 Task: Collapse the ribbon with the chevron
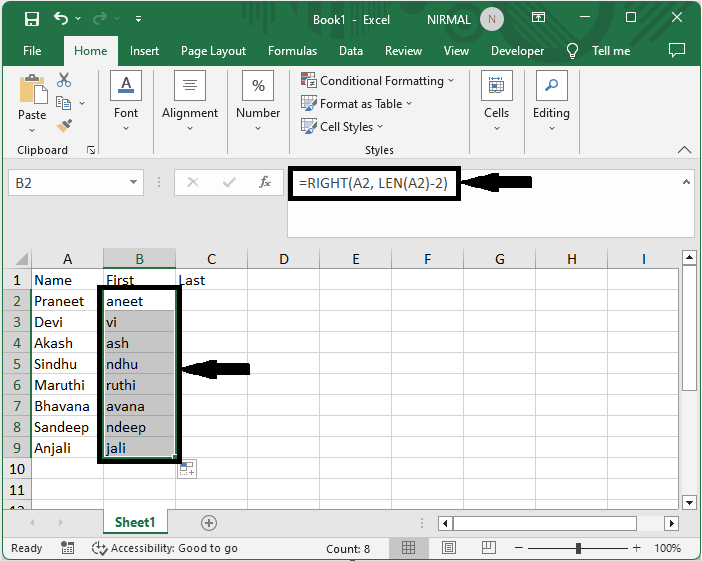tap(684, 150)
